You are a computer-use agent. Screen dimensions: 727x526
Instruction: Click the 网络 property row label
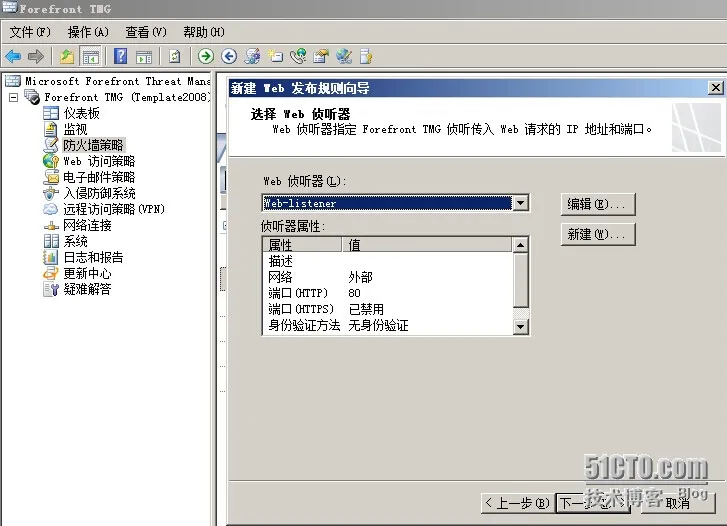tap(281, 277)
